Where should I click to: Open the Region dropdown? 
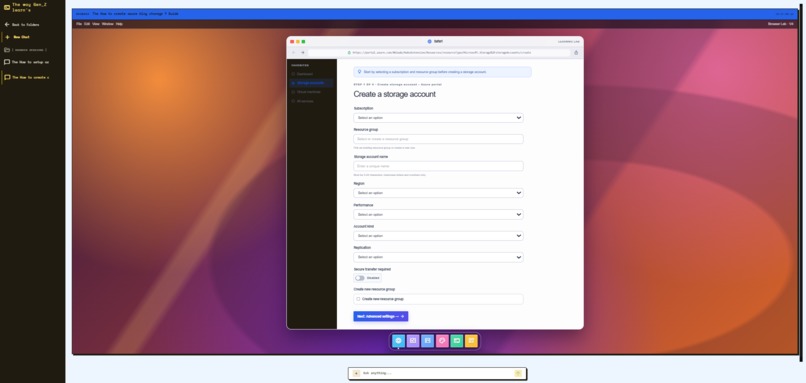point(438,193)
